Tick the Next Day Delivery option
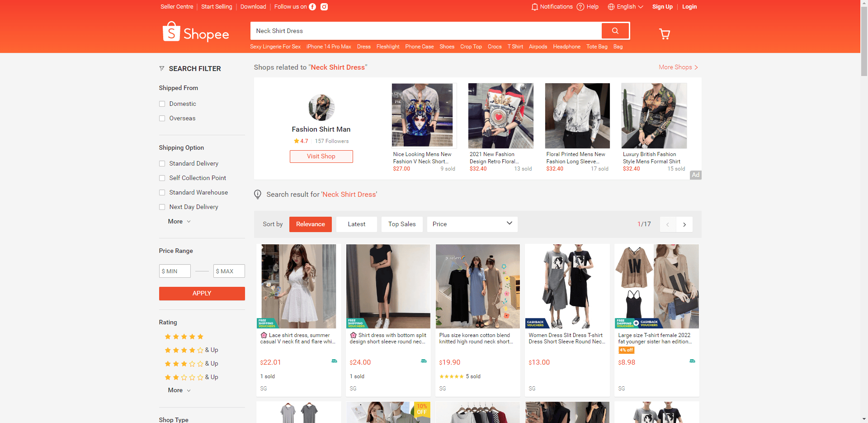 coord(162,207)
